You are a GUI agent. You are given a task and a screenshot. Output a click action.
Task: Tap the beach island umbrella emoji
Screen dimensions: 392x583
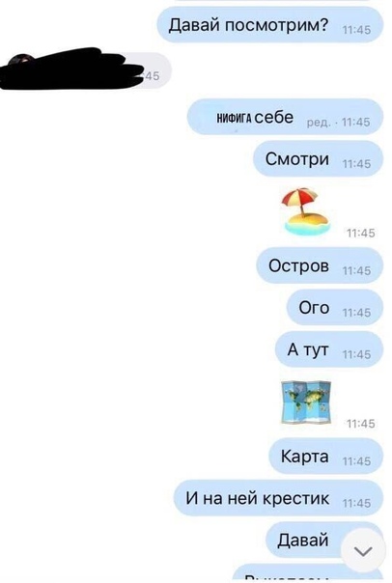click(x=306, y=212)
